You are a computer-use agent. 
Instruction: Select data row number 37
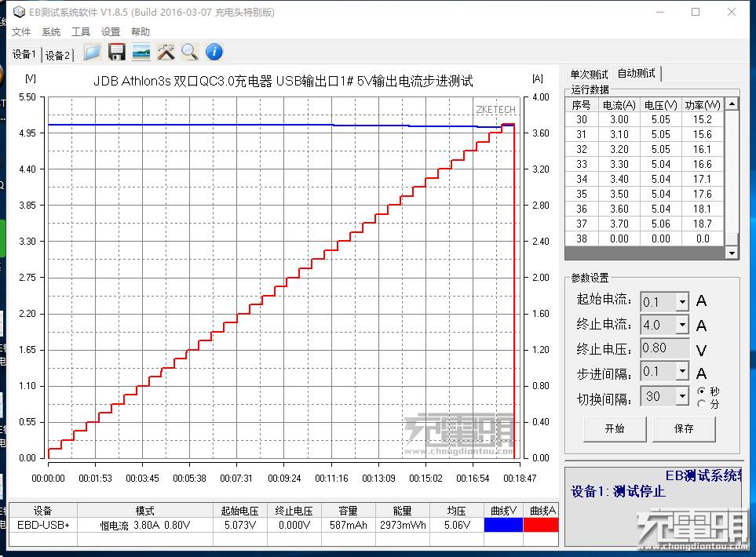pos(645,224)
